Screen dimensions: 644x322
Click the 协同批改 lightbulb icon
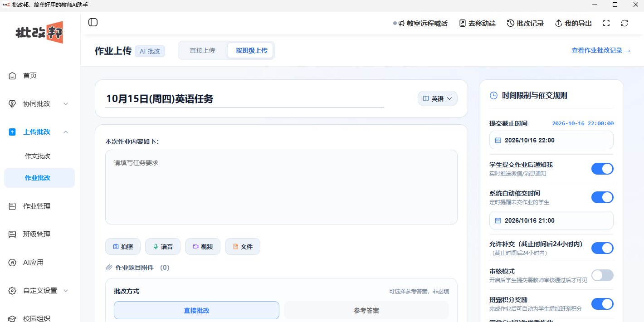pyautogui.click(x=12, y=104)
